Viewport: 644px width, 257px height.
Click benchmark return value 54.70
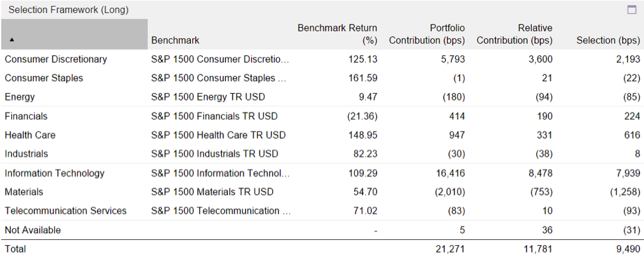point(365,192)
